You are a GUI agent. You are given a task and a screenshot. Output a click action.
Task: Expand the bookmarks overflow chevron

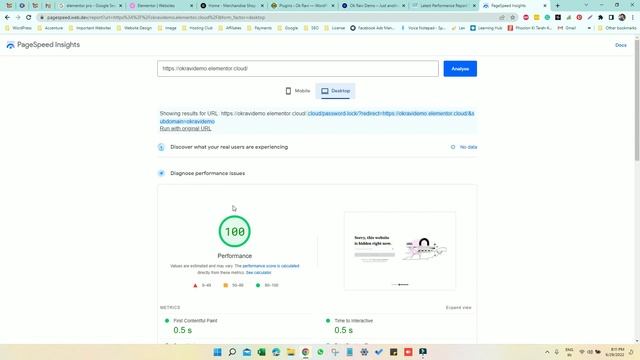click(x=589, y=28)
